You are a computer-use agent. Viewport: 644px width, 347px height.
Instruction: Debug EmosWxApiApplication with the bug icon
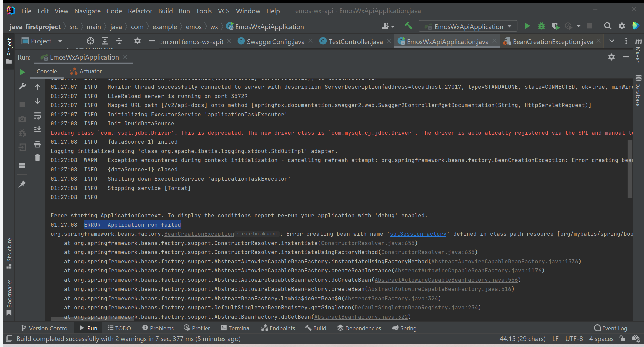tap(541, 26)
